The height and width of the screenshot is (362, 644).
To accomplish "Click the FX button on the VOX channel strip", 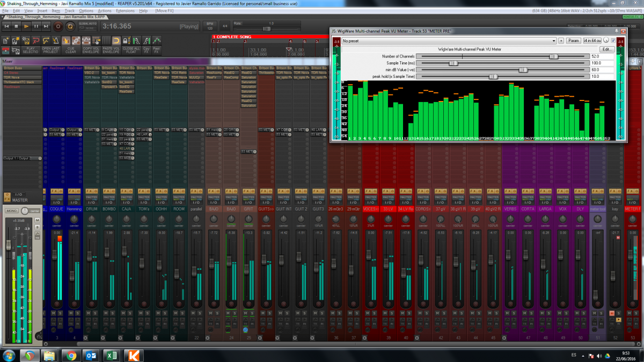I will pyautogui.click(x=559, y=191).
